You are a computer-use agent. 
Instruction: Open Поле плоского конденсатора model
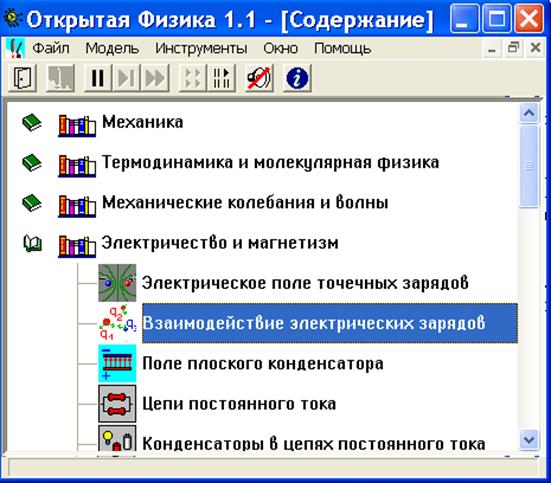[x=263, y=363]
